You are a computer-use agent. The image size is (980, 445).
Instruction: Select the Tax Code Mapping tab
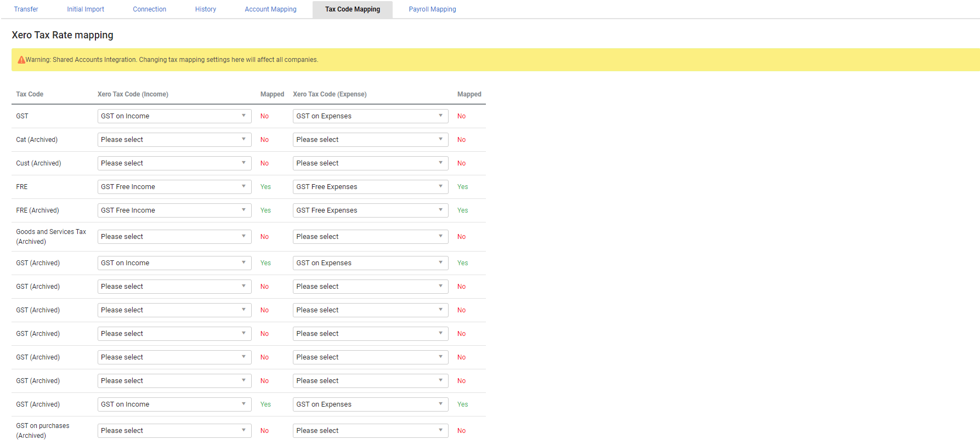[x=353, y=9]
